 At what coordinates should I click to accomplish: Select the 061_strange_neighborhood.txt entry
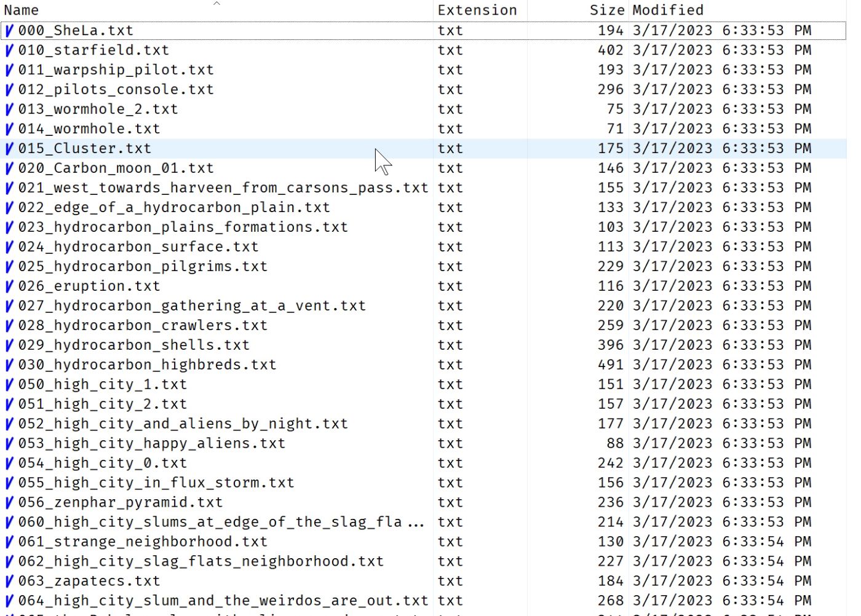[143, 542]
